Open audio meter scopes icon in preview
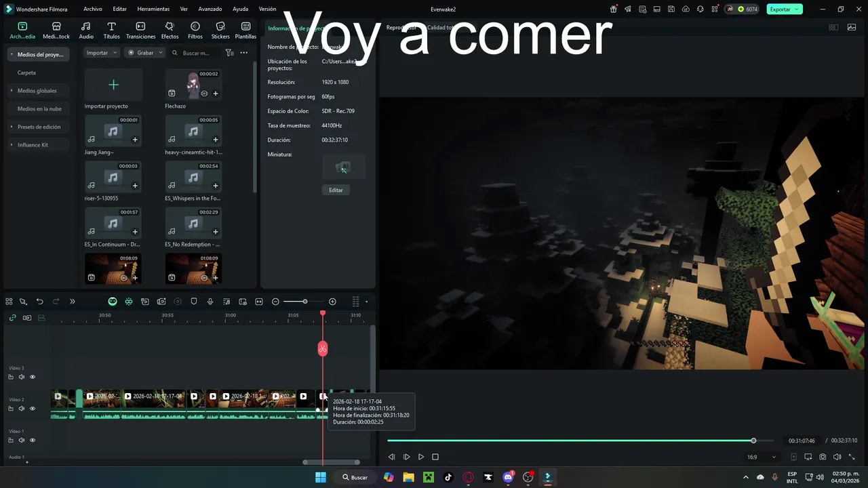This screenshot has width=868, height=488. coord(852,27)
